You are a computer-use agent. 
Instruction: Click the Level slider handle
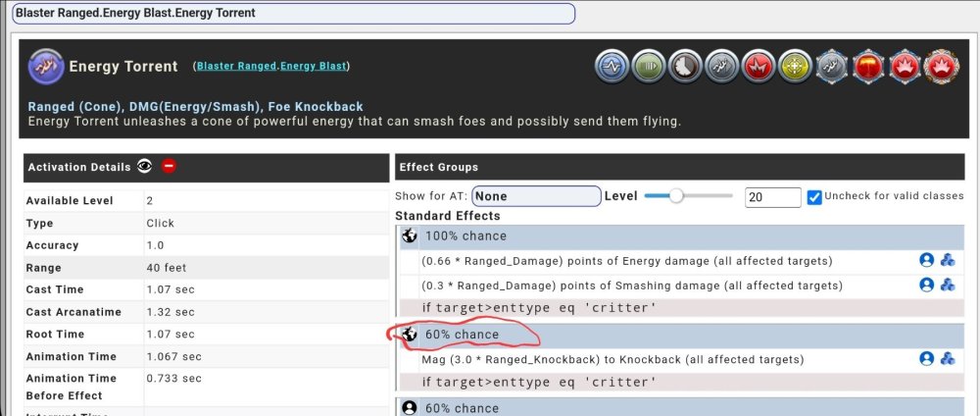[x=677, y=196]
